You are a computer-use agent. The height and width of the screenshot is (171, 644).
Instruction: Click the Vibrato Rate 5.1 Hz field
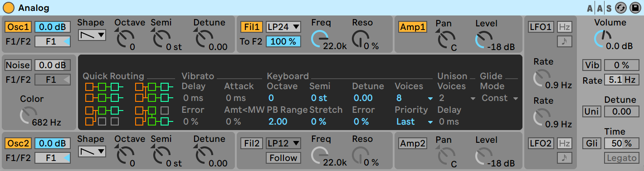622,80
